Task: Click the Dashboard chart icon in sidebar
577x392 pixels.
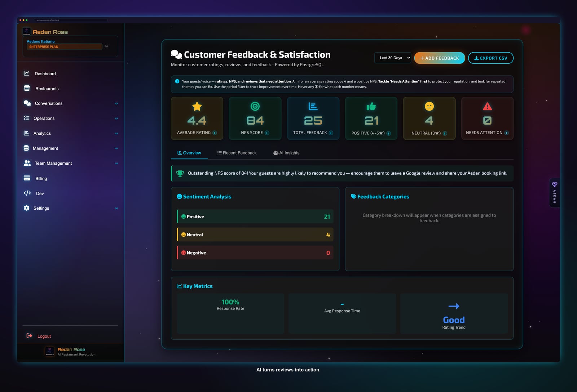Action: [26, 73]
